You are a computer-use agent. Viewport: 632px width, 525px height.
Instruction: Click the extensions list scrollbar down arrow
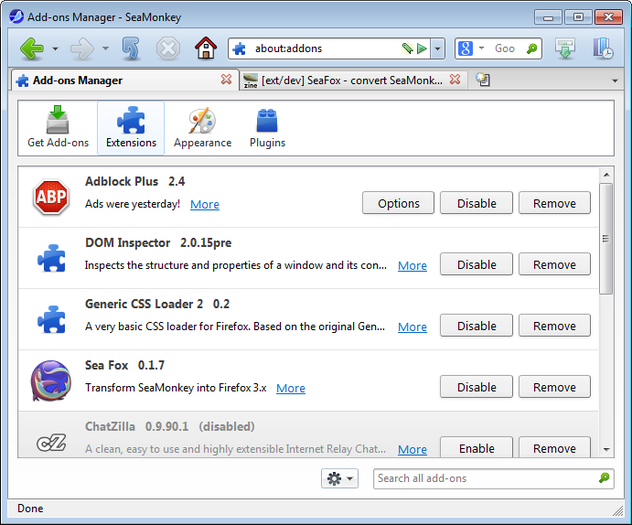point(606,449)
